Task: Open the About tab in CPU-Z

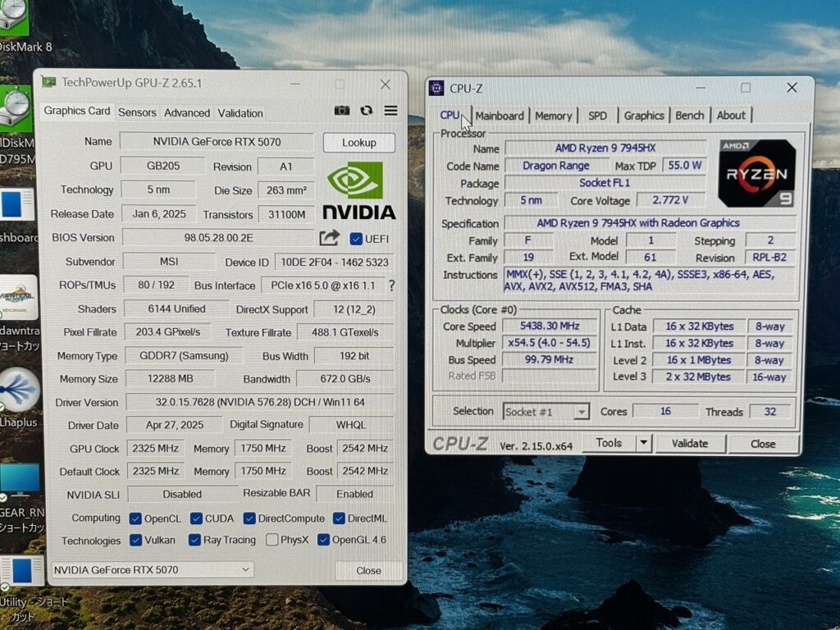Action: click(x=731, y=115)
